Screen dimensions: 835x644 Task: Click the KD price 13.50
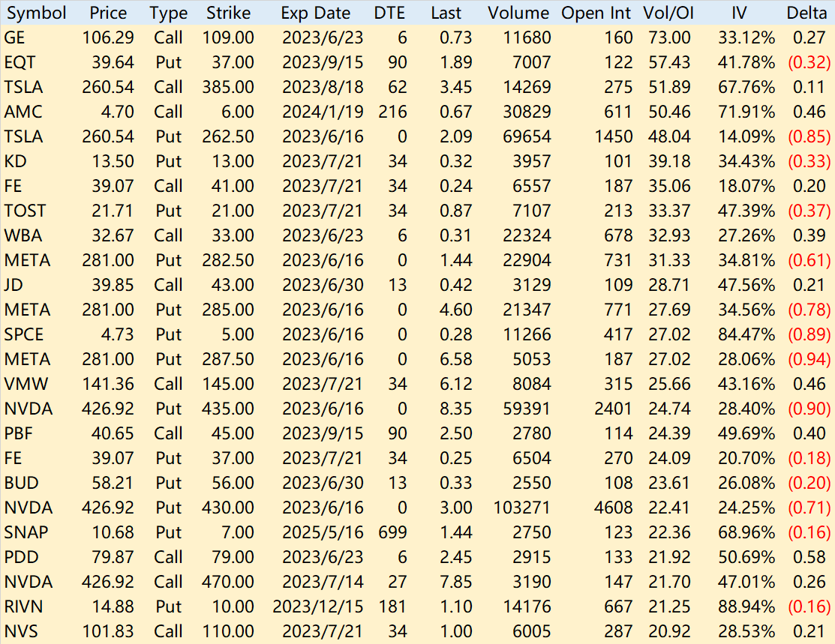click(113, 161)
